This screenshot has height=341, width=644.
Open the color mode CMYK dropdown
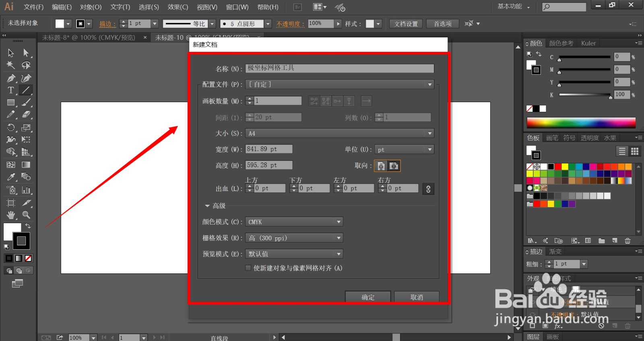pyautogui.click(x=294, y=222)
